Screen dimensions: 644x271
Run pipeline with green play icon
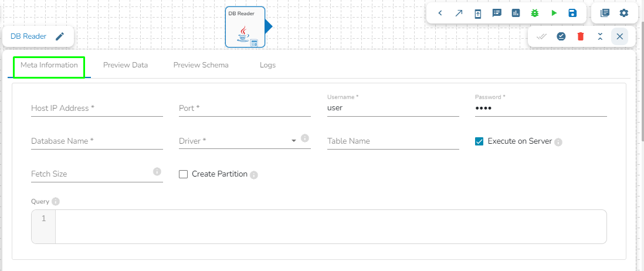click(x=554, y=13)
